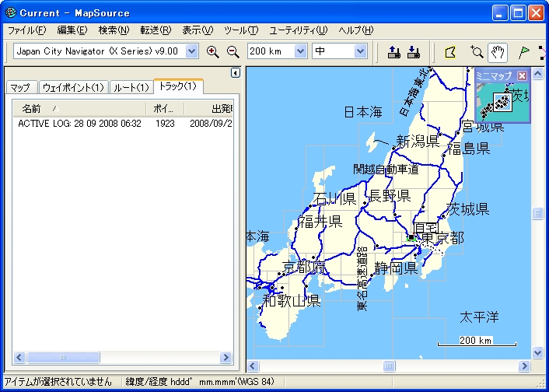Click the 石川県 label on map

tap(334, 198)
